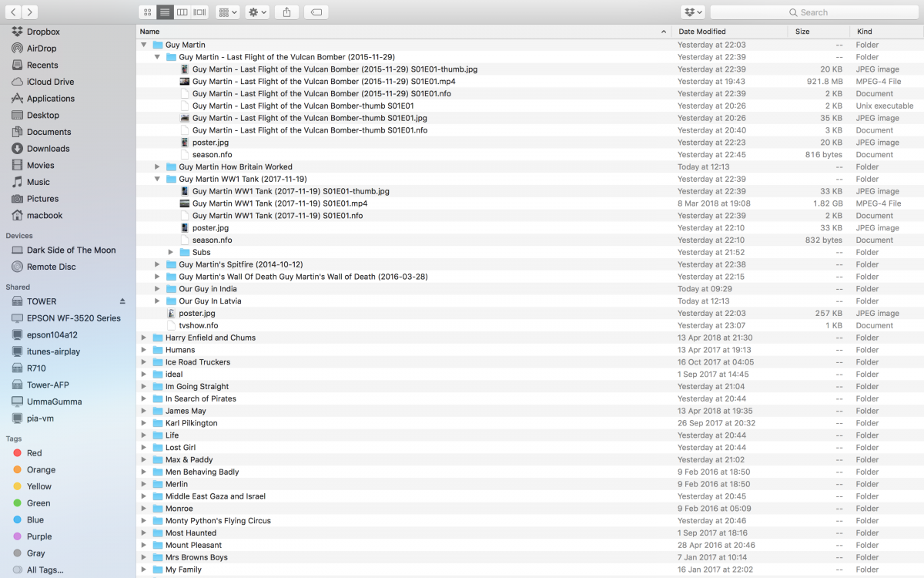Select R710 shared computer
924x578 pixels.
(x=36, y=368)
